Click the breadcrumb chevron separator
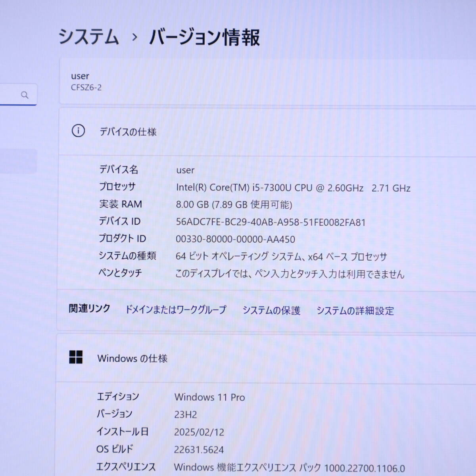Viewport: 476px width, 476px height. [135, 37]
